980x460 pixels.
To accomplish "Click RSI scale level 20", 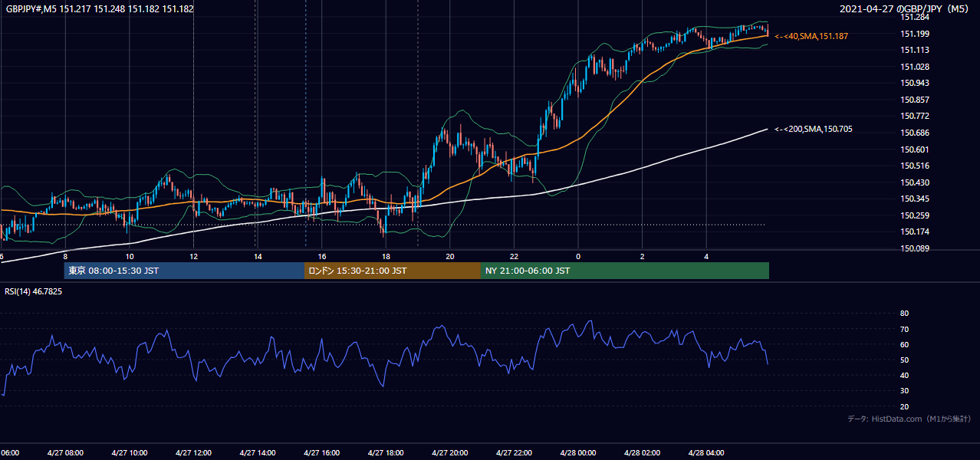I will pos(904,406).
